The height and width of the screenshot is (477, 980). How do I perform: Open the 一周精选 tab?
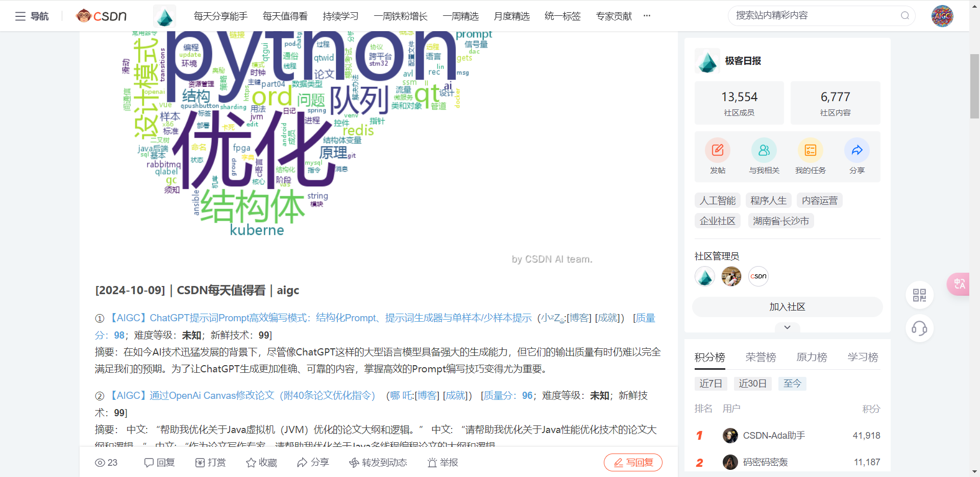click(460, 16)
